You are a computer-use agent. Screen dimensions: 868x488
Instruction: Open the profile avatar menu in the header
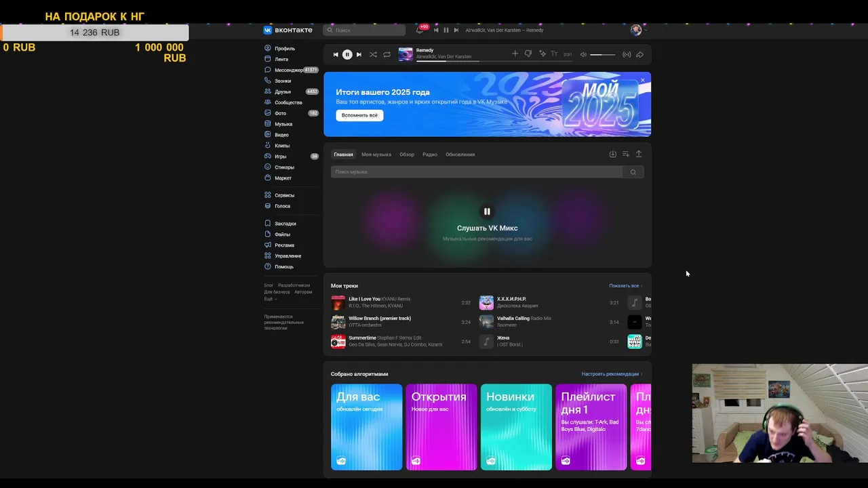638,30
